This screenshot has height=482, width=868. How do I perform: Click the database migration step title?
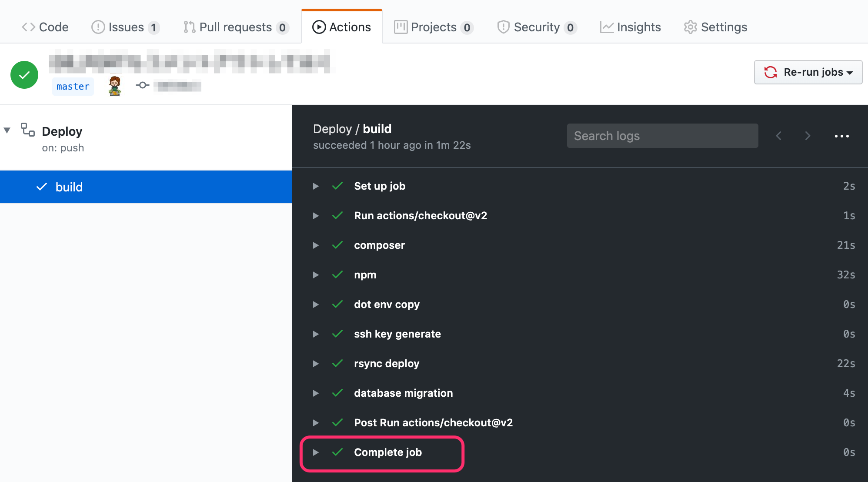[x=404, y=393]
